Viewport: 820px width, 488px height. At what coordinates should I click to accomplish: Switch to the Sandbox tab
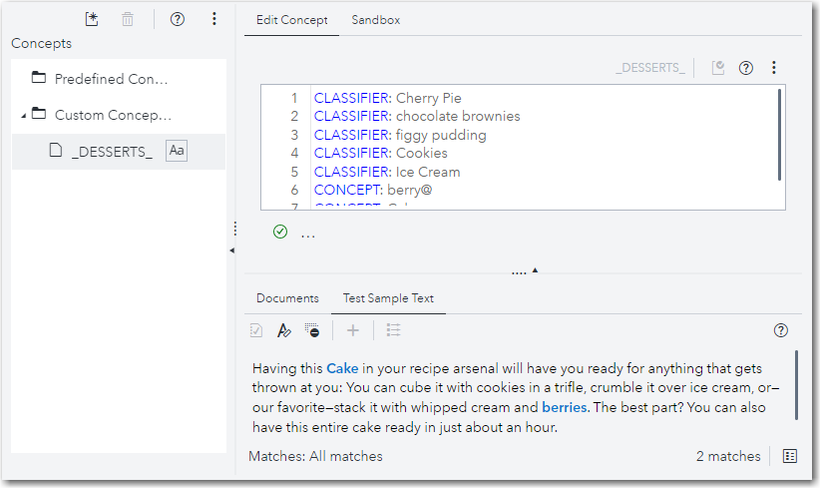point(376,20)
